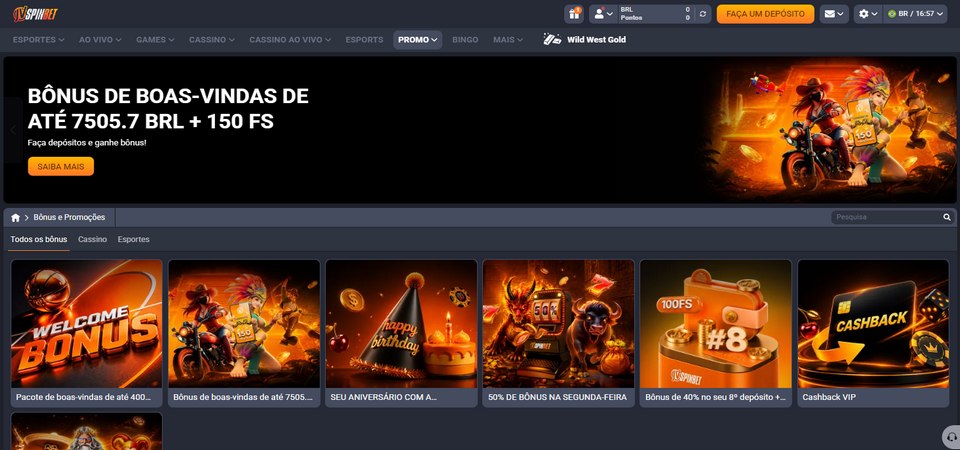The height and width of the screenshot is (450, 960).
Task: Expand the Ao Vivo menu
Action: pyautogui.click(x=100, y=40)
